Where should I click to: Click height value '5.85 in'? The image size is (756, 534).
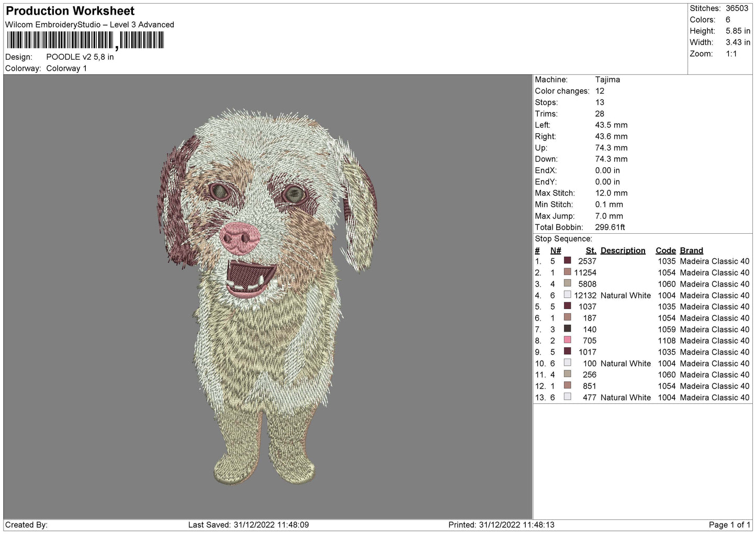click(x=738, y=31)
